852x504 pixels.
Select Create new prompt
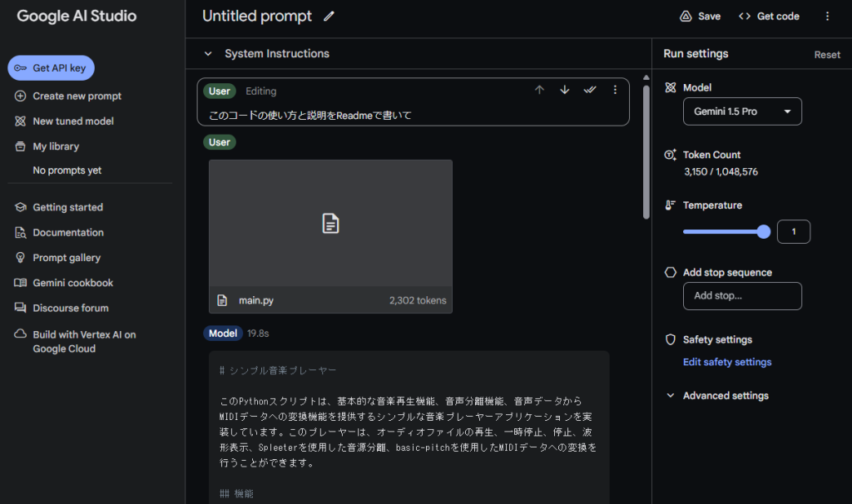click(68, 96)
